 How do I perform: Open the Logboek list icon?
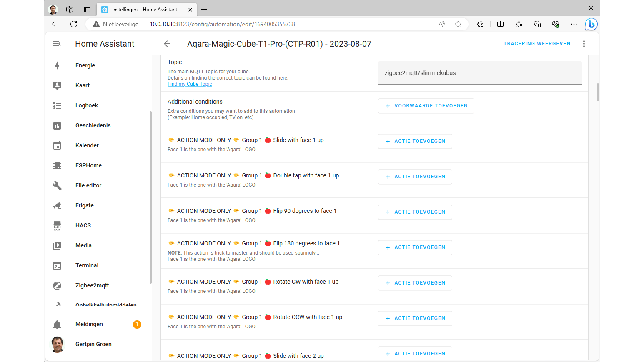pos(57,105)
